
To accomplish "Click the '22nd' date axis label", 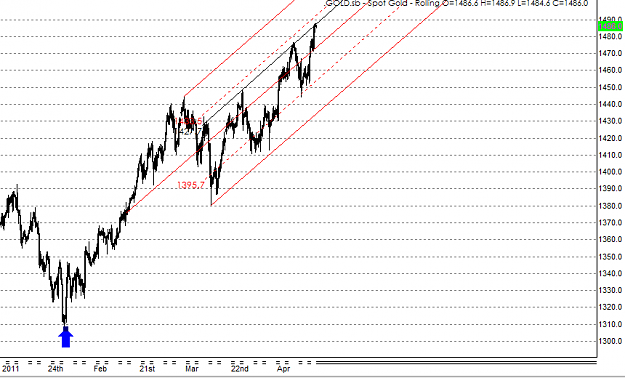I will [x=240, y=369].
